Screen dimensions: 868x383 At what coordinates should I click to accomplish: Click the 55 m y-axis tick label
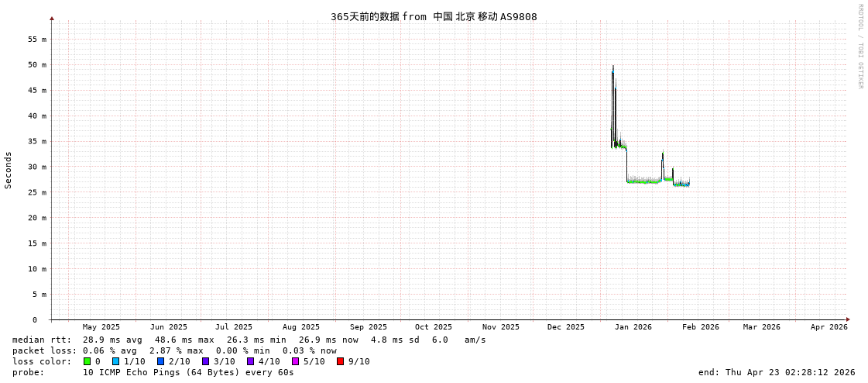point(37,39)
